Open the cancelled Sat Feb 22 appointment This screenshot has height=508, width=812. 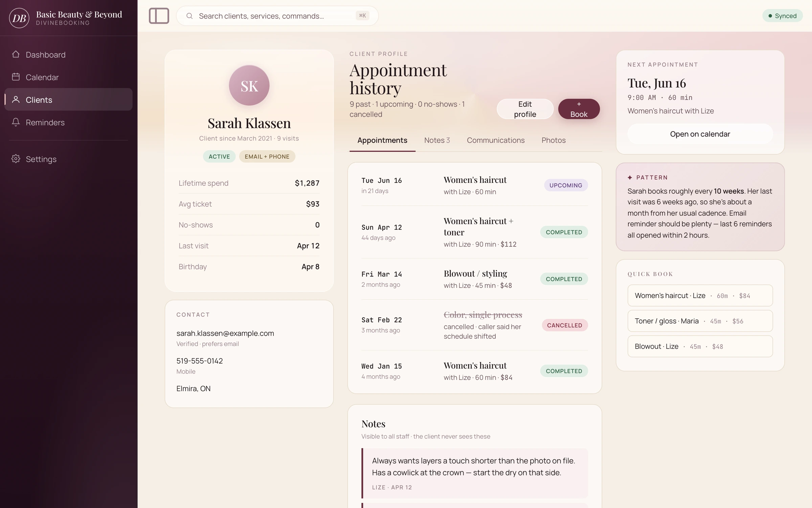(x=475, y=325)
